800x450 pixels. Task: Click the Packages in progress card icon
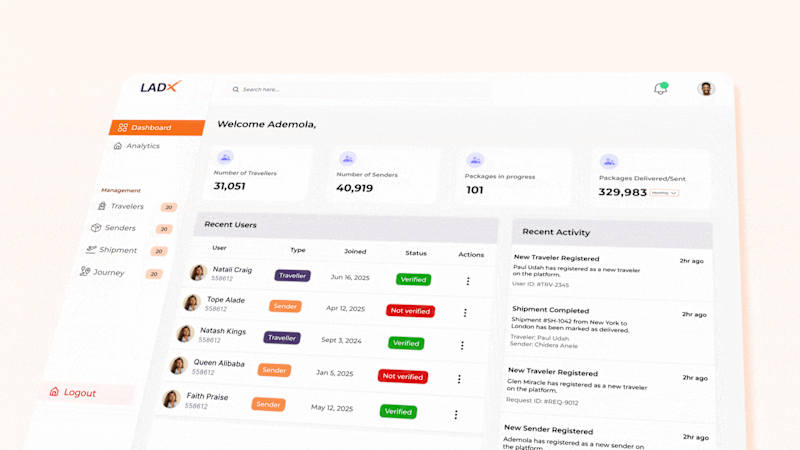475,160
